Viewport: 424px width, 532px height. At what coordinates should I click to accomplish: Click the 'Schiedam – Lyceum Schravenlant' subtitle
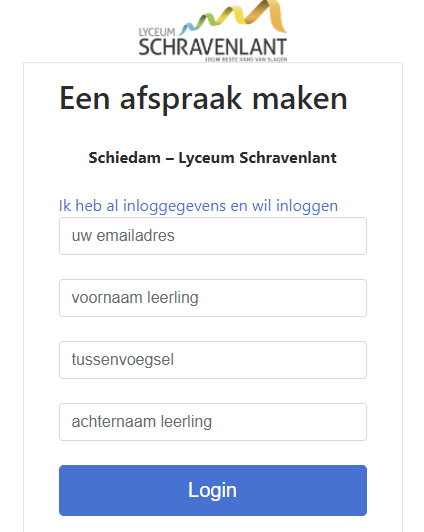tap(212, 158)
